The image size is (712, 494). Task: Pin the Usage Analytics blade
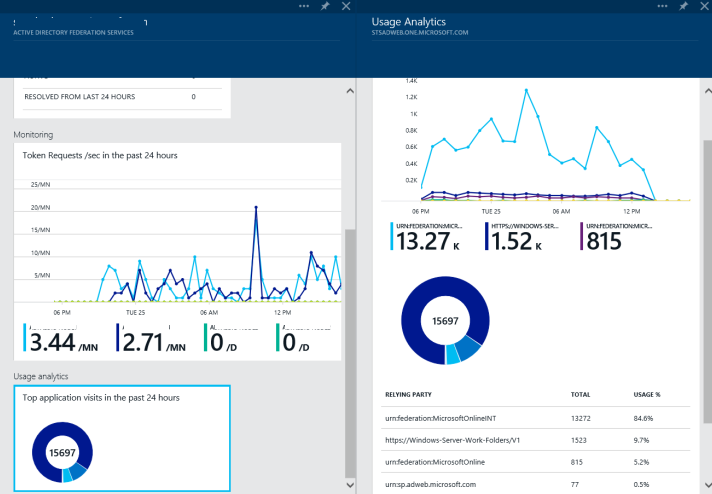point(684,6)
